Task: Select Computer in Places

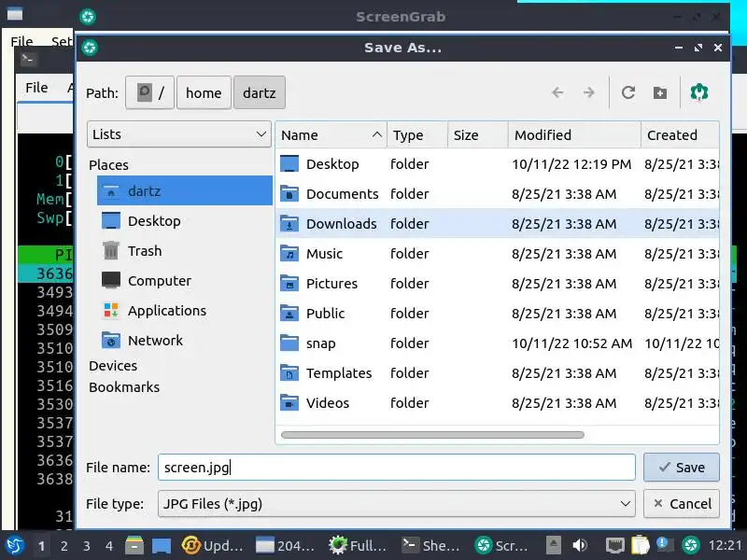Action: point(184,281)
